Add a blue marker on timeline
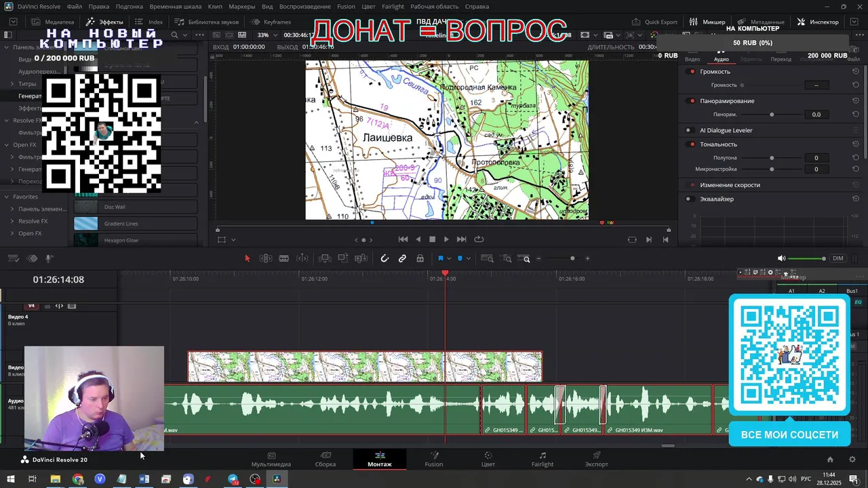 460,258
